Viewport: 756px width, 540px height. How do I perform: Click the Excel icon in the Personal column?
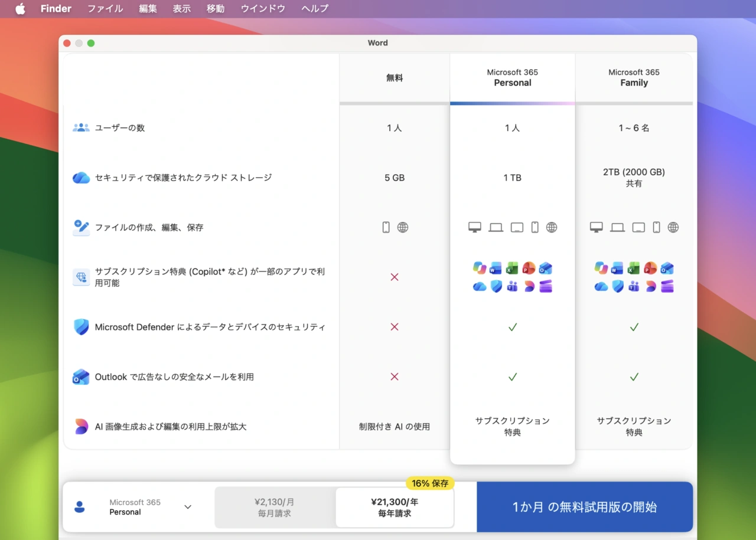513,268
